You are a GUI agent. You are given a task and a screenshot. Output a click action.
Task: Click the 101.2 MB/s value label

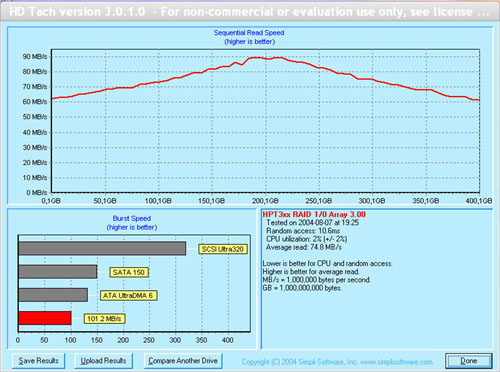104,319
